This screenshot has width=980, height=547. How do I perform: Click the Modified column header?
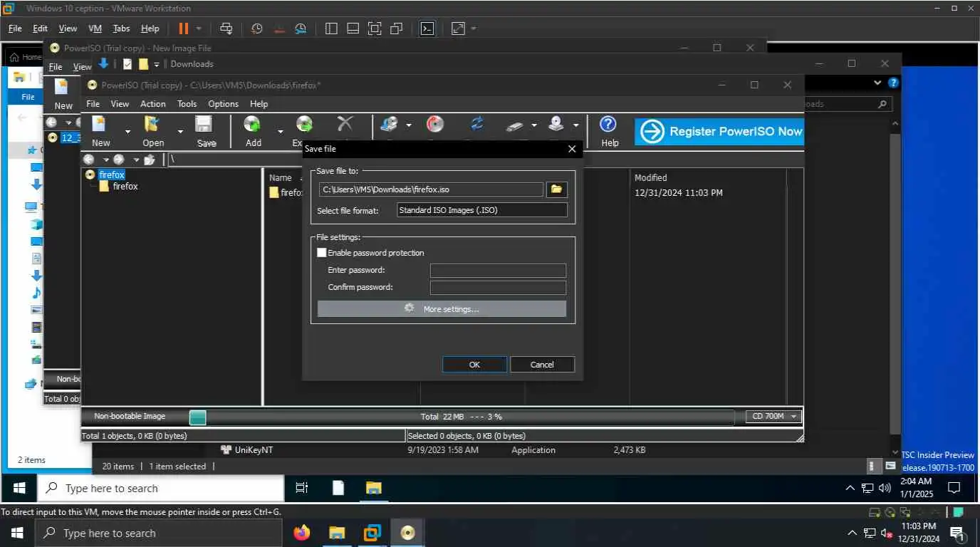(651, 178)
